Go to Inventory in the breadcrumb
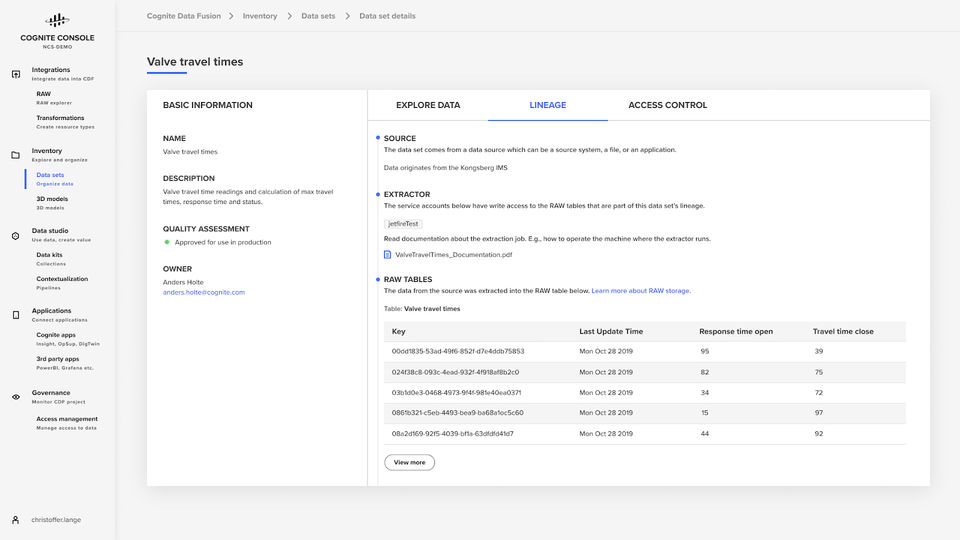The height and width of the screenshot is (540, 960). (260, 16)
